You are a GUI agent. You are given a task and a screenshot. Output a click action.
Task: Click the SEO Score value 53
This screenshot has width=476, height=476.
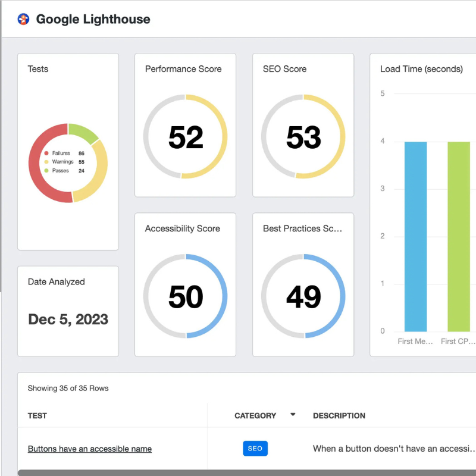(x=303, y=137)
